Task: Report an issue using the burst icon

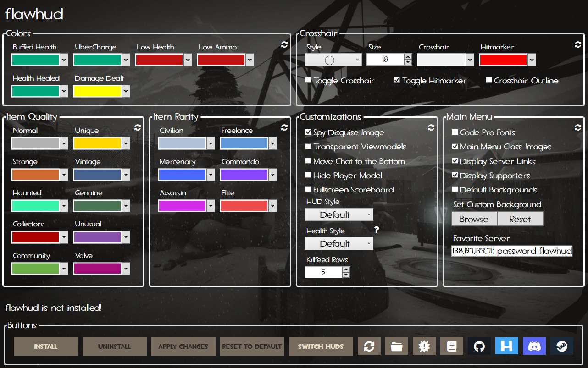Action: (424, 346)
